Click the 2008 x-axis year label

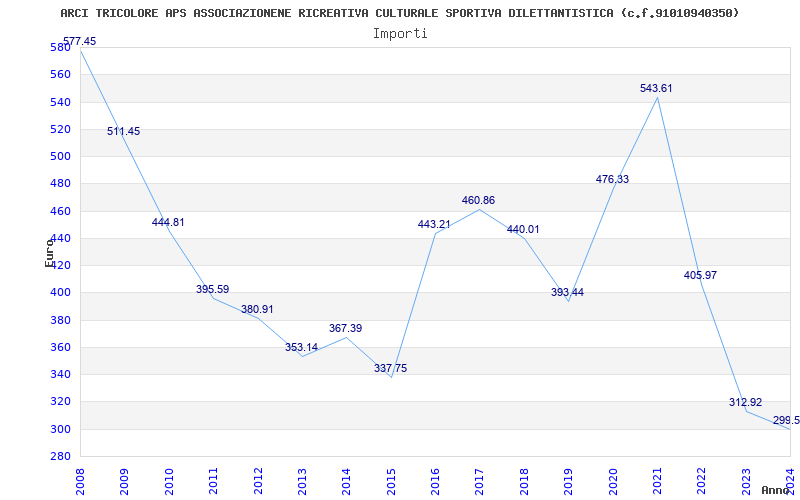pos(80,481)
